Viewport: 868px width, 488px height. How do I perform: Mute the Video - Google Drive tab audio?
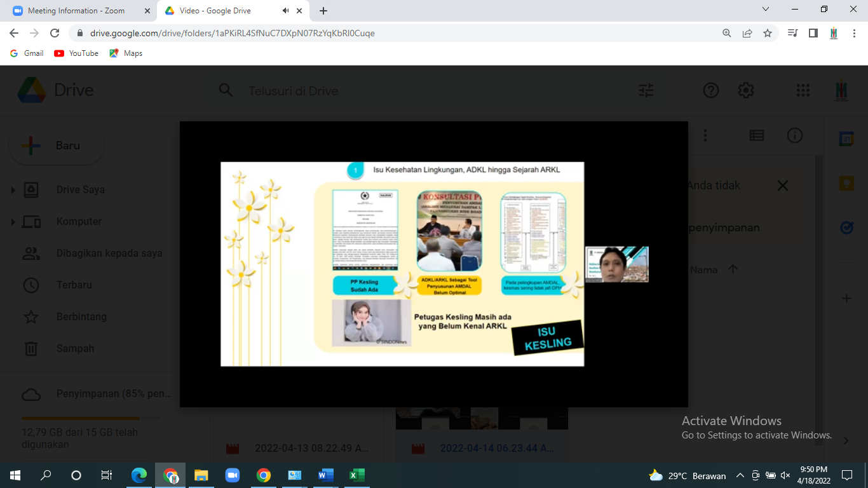coord(286,11)
